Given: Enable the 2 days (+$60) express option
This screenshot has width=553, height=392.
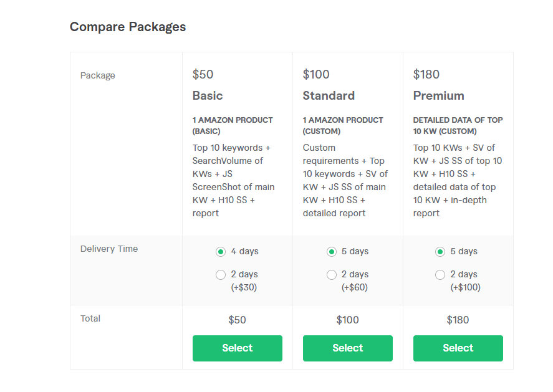Looking at the screenshot, I should point(331,275).
